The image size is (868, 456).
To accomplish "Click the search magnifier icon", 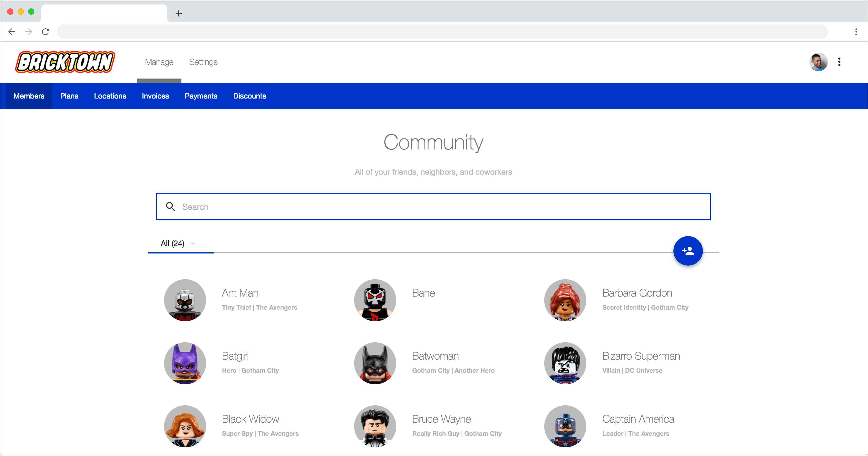I will [170, 207].
